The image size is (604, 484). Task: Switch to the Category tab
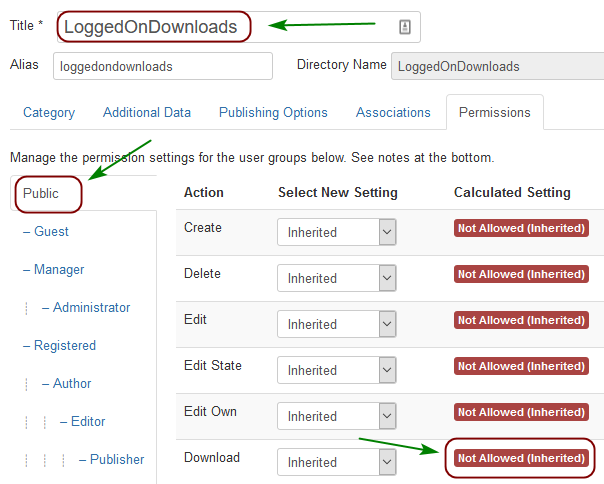tap(49, 113)
